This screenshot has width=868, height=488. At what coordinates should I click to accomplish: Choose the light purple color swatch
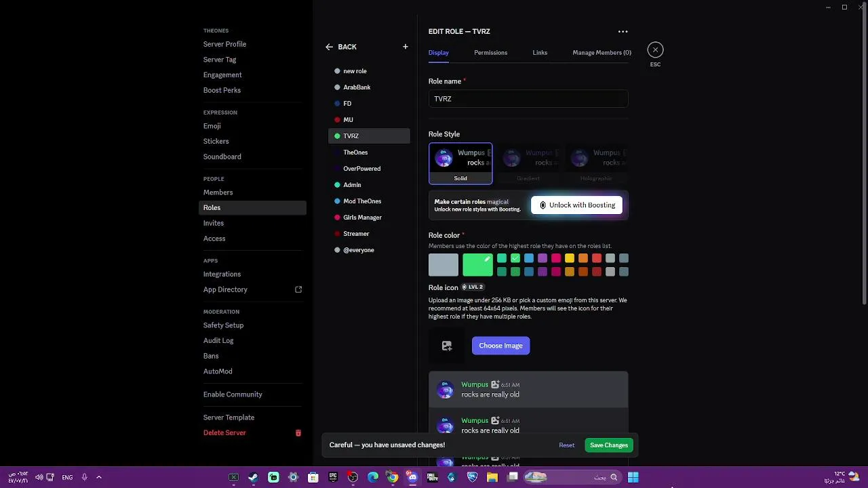(x=542, y=258)
